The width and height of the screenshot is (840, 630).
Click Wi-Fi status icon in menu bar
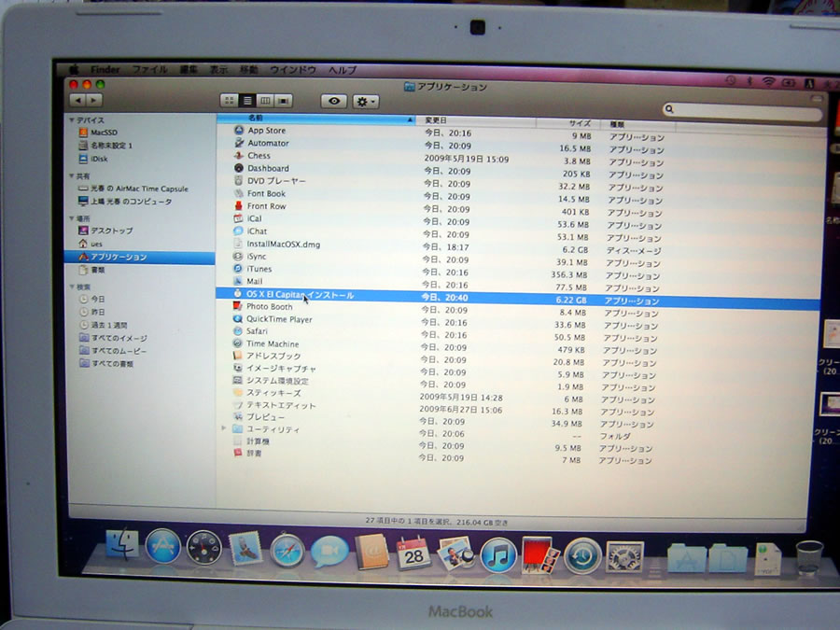pyautogui.click(x=769, y=81)
